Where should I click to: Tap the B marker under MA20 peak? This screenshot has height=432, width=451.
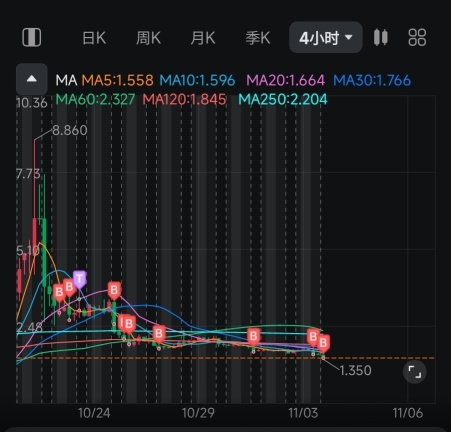pos(114,290)
